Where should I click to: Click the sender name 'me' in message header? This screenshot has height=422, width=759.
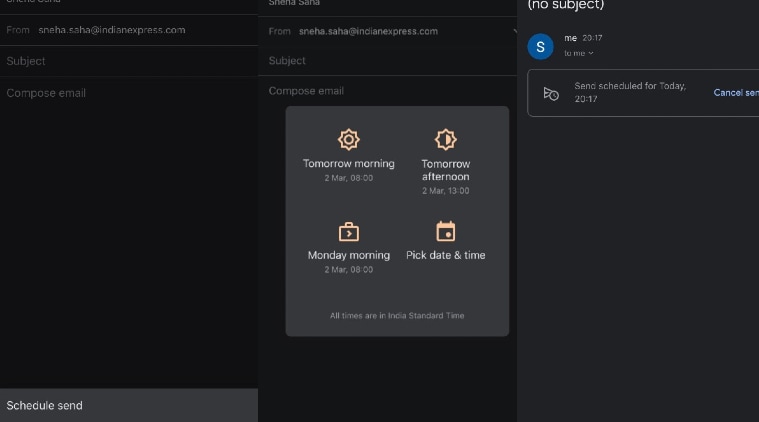pyautogui.click(x=571, y=38)
